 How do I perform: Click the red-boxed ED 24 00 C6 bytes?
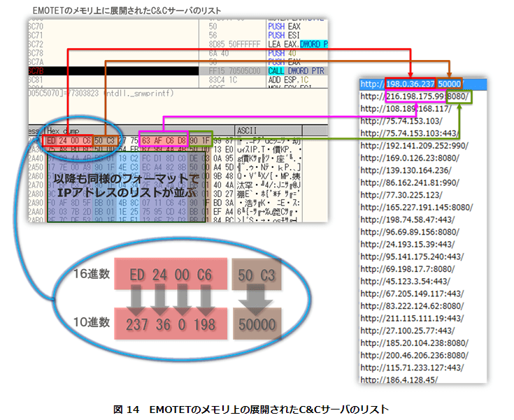67,140
